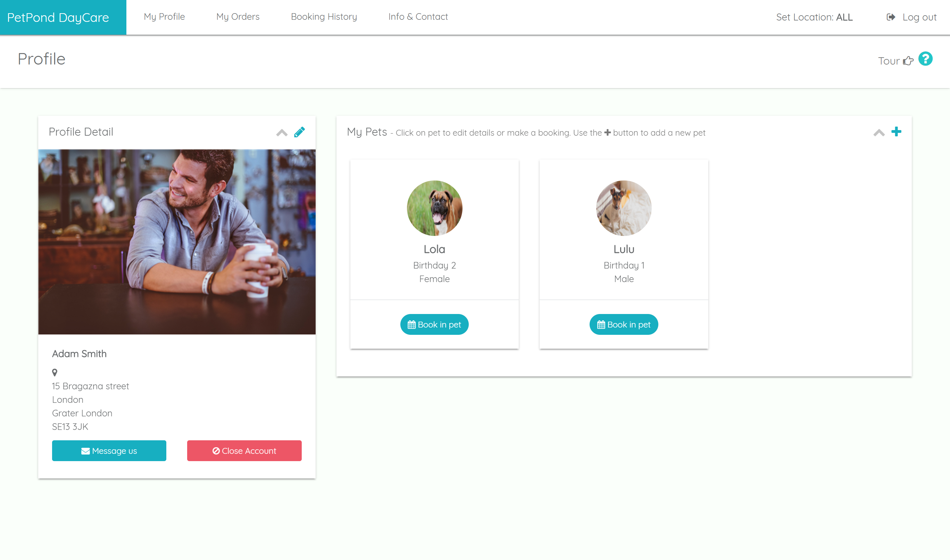Open the My Orders menu item

pyautogui.click(x=237, y=17)
